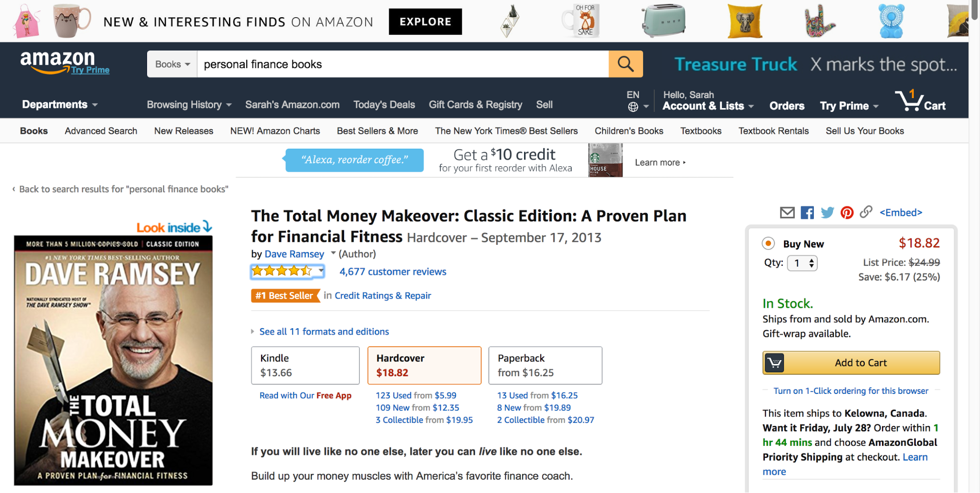Viewport: 980px width, 493px height.
Task: Click the Add to Cart button
Action: point(851,363)
